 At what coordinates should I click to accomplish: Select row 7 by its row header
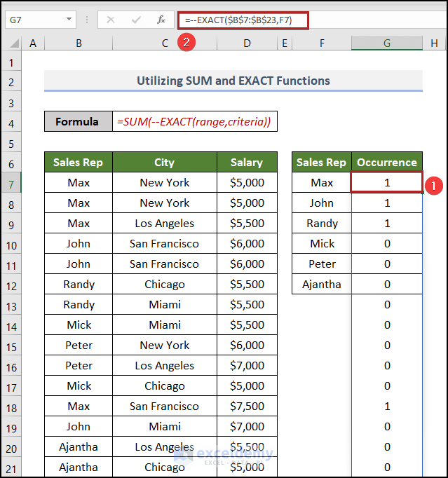pos(11,183)
